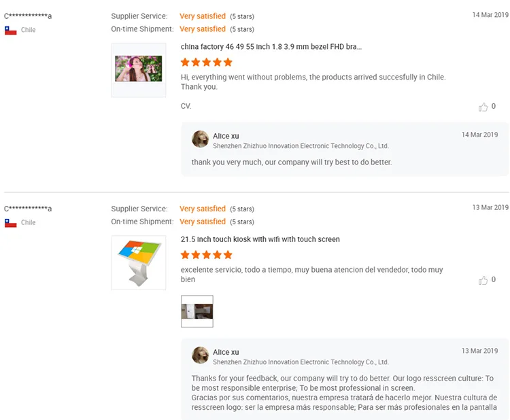Click the Chile flag on second review
510x420 pixels.
[x=10, y=223]
